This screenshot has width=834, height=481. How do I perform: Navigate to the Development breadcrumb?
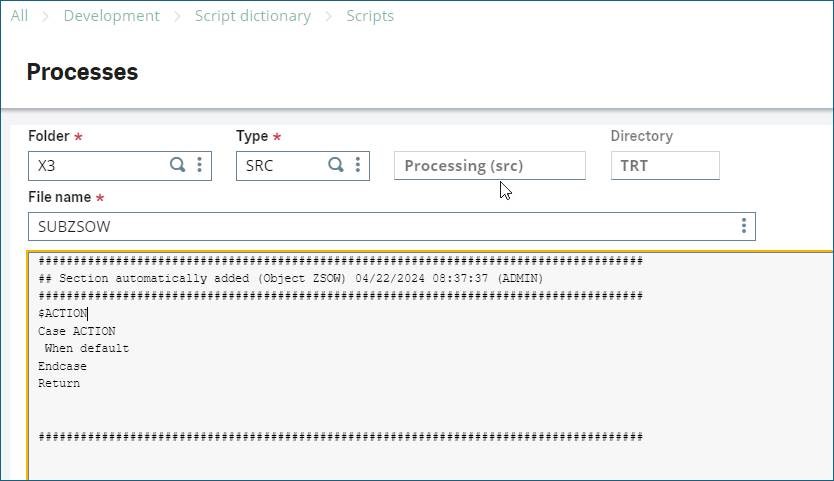tap(111, 16)
